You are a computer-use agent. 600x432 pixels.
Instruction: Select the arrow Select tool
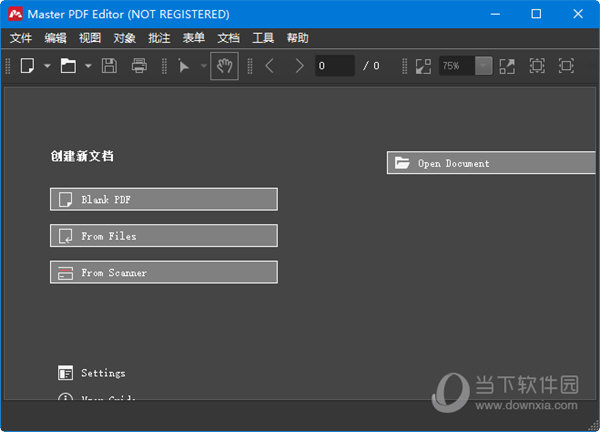point(184,66)
